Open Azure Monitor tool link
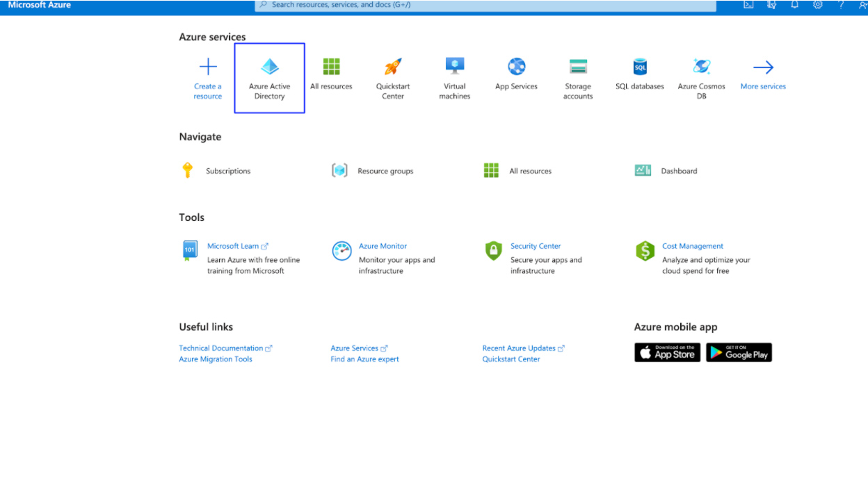This screenshot has width=868, height=481. coord(383,246)
